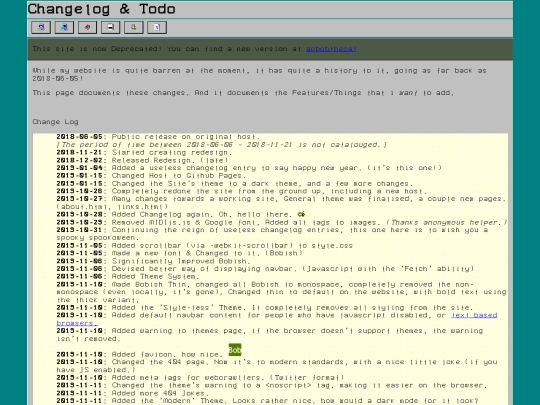Viewport: 540px width, 405px height.
Task: Click the entry about changing to a dark theme
Action: point(235,184)
